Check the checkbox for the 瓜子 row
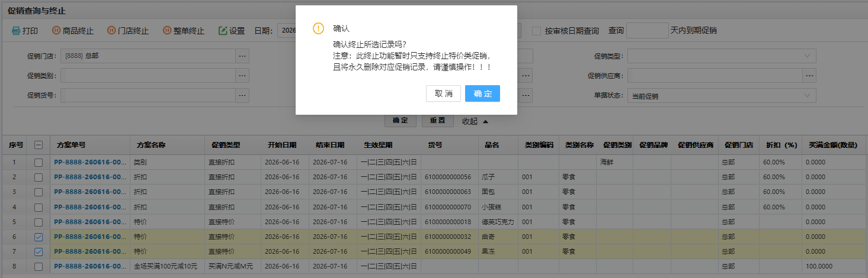This screenshot has height=278, width=868. coord(38,177)
